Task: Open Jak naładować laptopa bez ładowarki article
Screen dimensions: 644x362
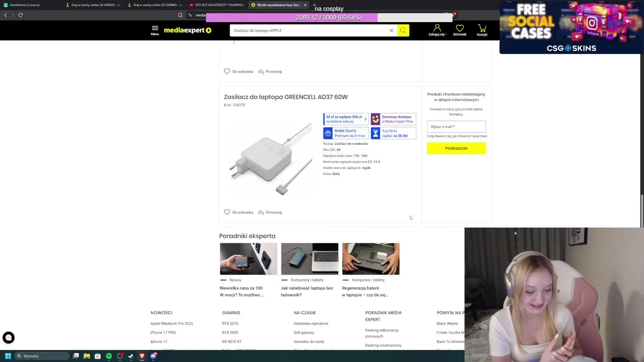Action: pos(307,292)
